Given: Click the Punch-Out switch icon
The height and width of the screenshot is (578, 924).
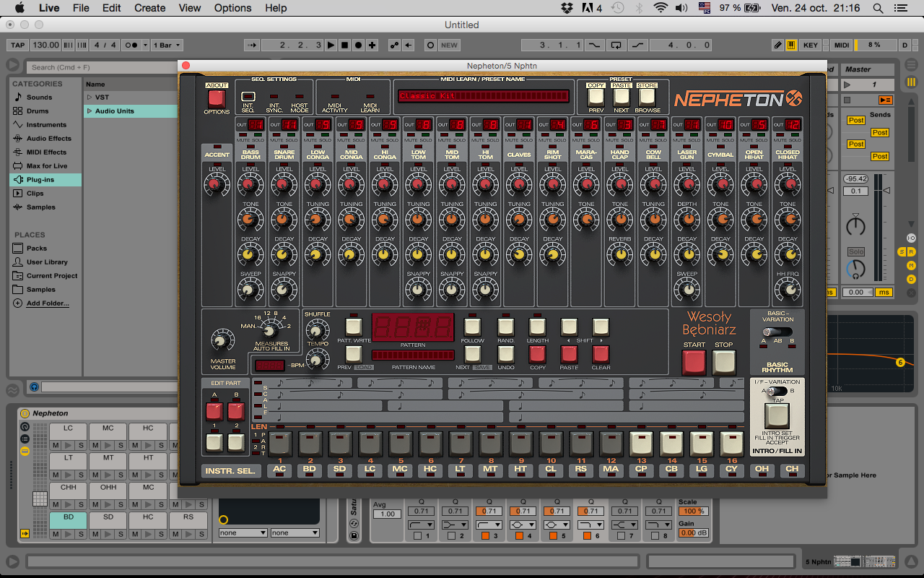Looking at the screenshot, I should [637, 45].
